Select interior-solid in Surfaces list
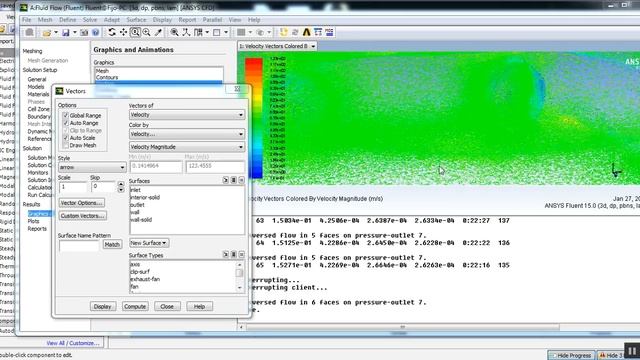This screenshot has height=360, width=640. [x=145, y=197]
